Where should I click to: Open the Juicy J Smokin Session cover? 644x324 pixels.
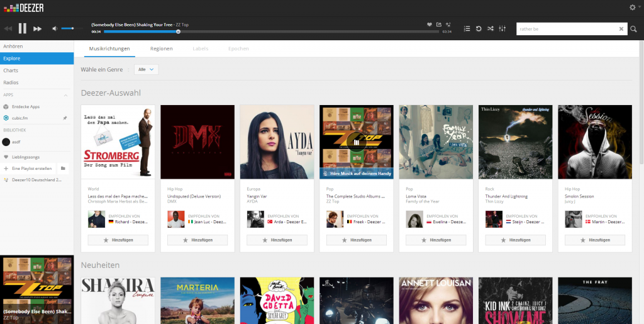click(595, 142)
